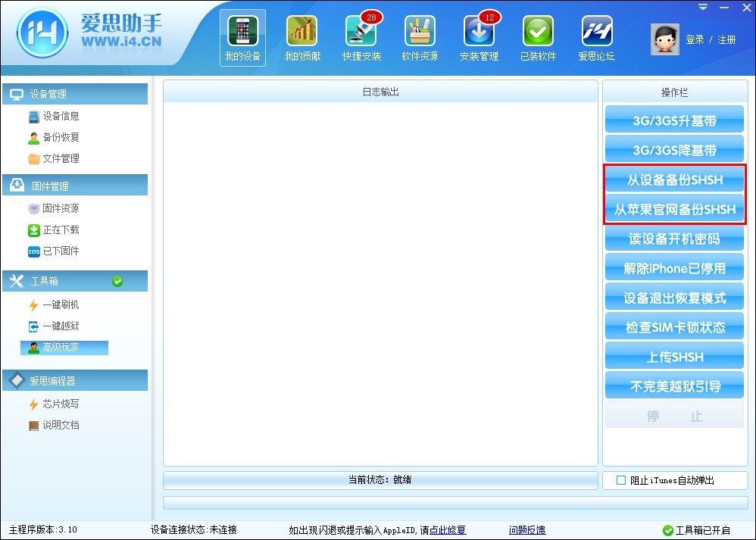Click inside the 日志输出 log area

point(380,283)
